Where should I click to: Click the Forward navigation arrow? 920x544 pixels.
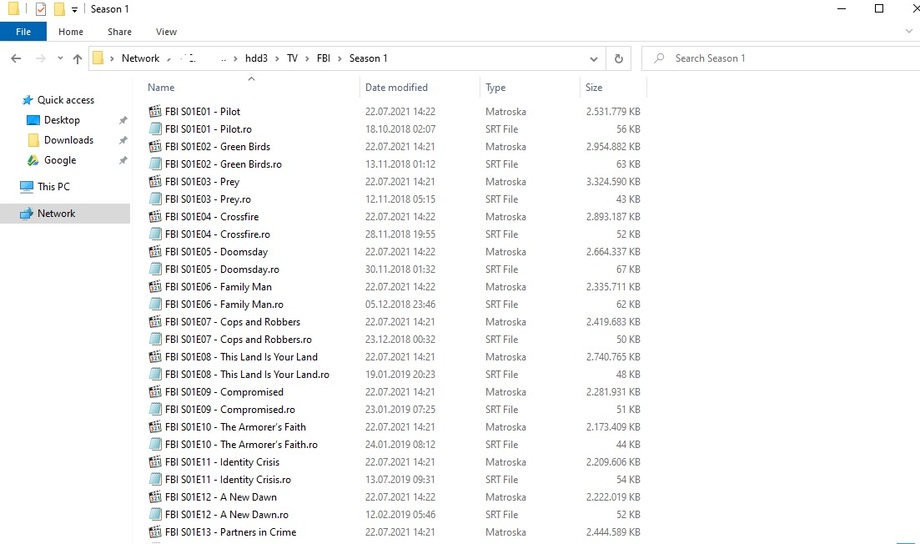pos(40,58)
